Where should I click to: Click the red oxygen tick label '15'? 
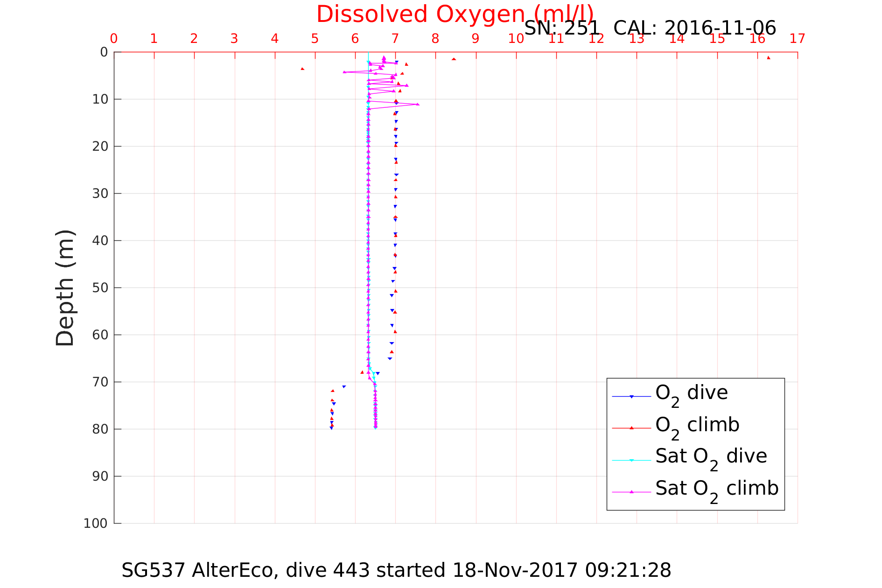[x=717, y=39]
